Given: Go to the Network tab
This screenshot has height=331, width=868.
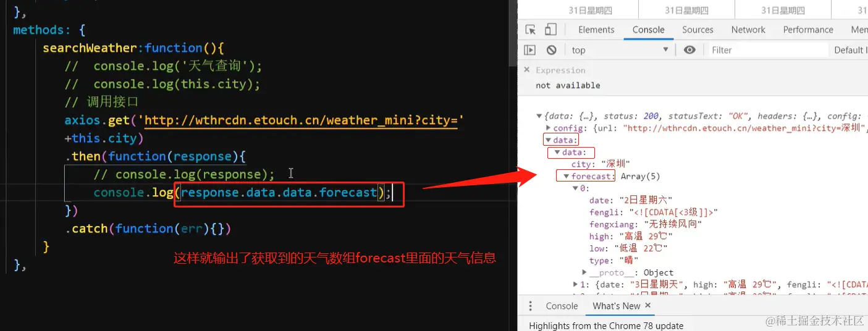Looking at the screenshot, I should (x=748, y=30).
